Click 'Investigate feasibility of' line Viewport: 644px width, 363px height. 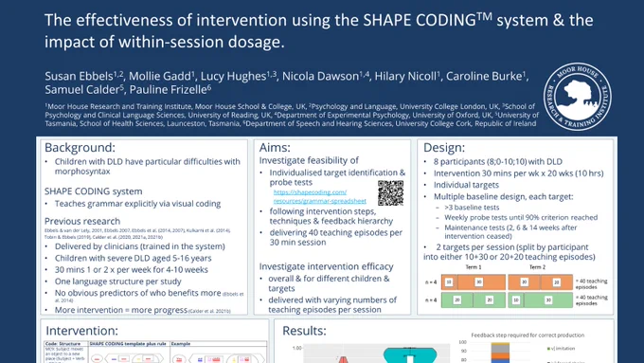pyautogui.click(x=309, y=160)
